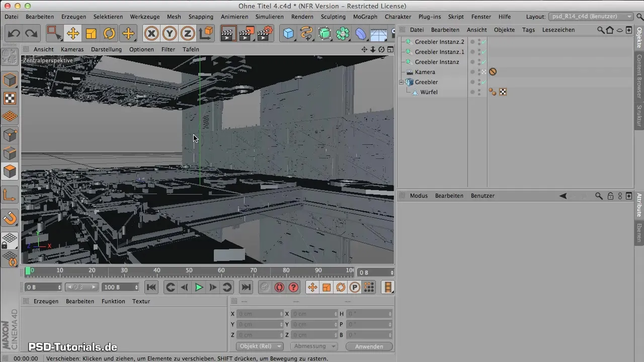Viewport: 644px width, 362px height.
Task: Open the Objekt (Rel) dropdown
Action: pyautogui.click(x=260, y=346)
